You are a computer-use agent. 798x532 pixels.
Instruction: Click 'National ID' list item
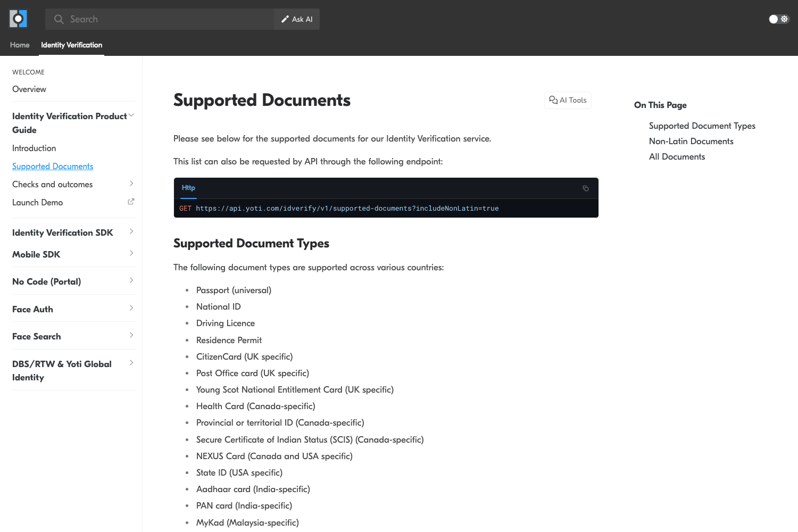pyautogui.click(x=219, y=306)
